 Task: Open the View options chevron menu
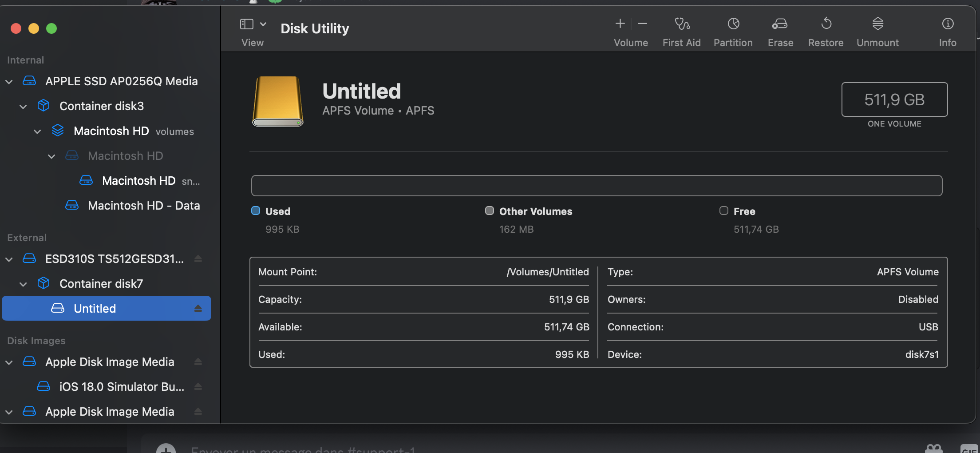click(x=263, y=24)
